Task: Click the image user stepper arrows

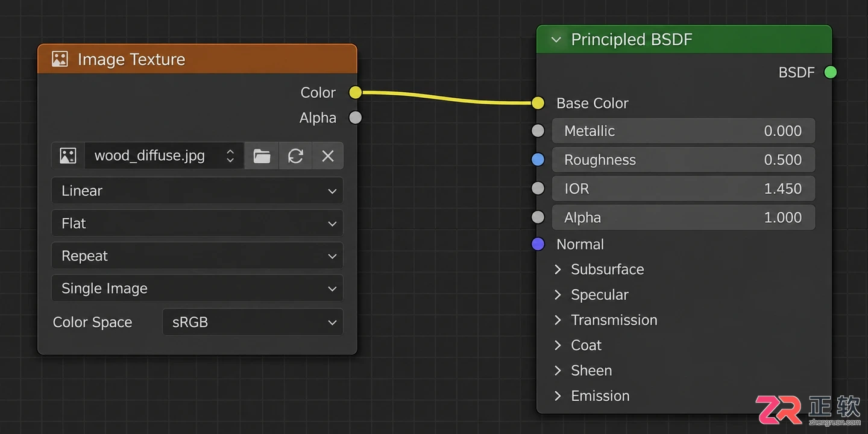Action: 230,156
